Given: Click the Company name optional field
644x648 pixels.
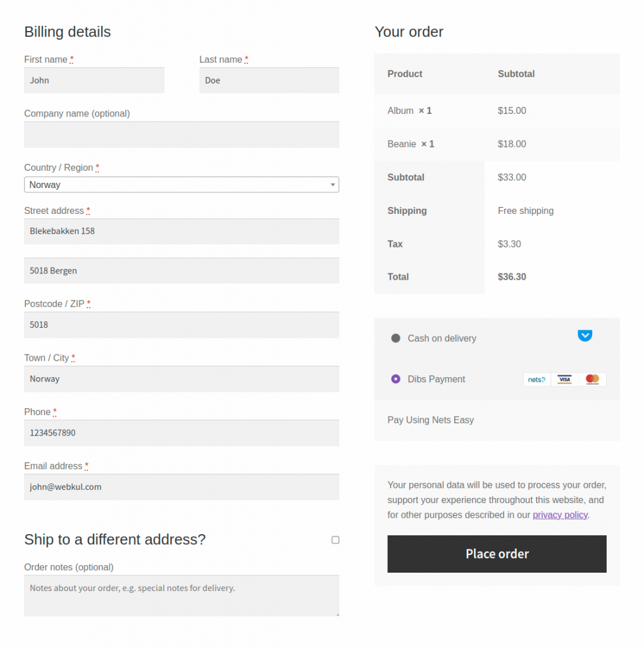Looking at the screenshot, I should [182, 134].
